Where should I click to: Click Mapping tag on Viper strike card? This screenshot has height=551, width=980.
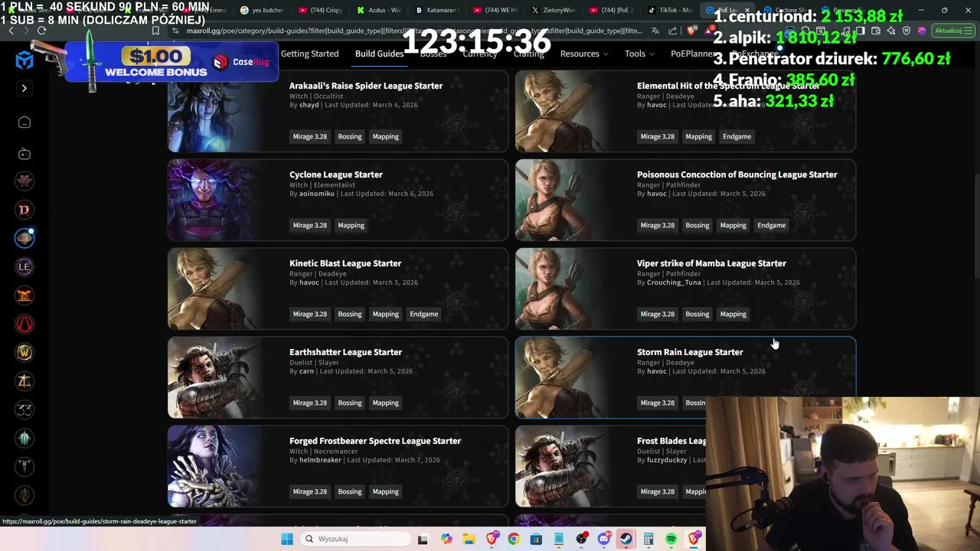(733, 314)
